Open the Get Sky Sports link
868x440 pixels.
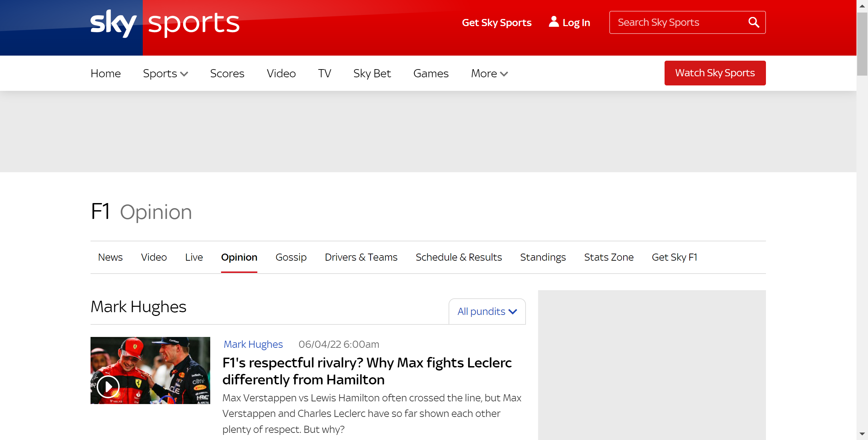click(x=496, y=23)
